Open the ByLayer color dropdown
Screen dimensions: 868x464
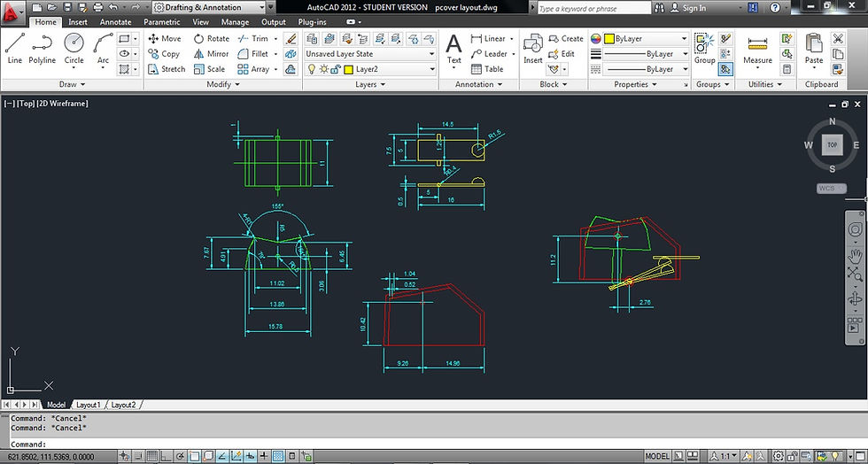(646, 39)
